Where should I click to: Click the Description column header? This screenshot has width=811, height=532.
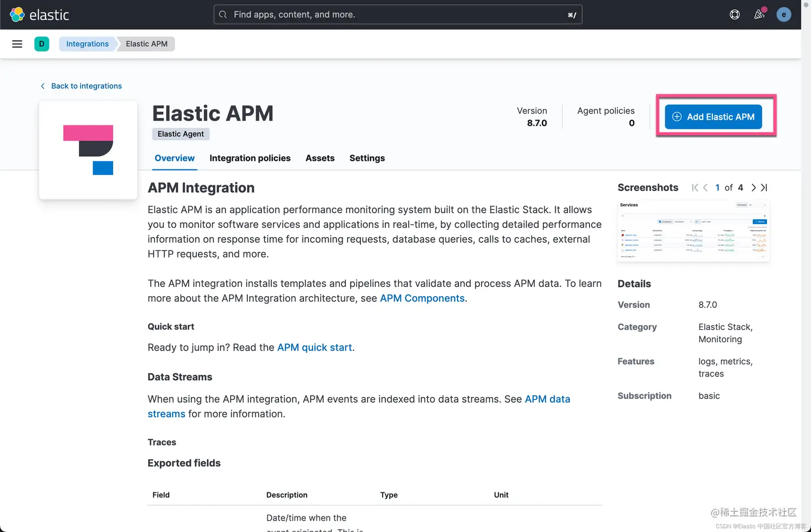pyautogui.click(x=287, y=495)
